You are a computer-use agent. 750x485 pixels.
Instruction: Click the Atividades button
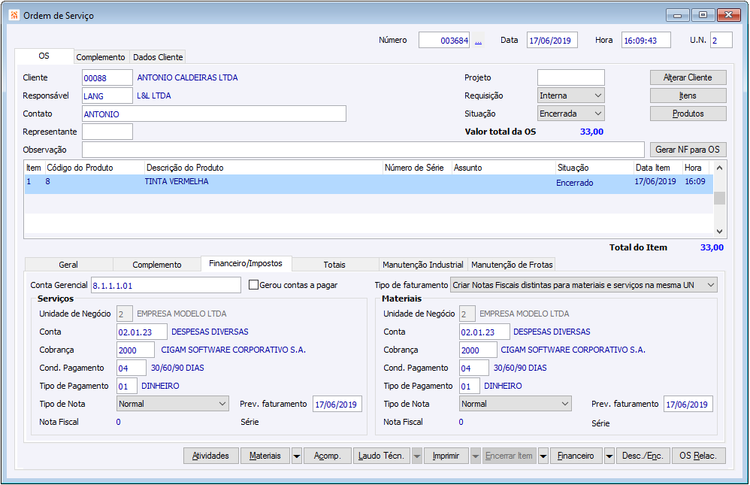[x=211, y=455]
